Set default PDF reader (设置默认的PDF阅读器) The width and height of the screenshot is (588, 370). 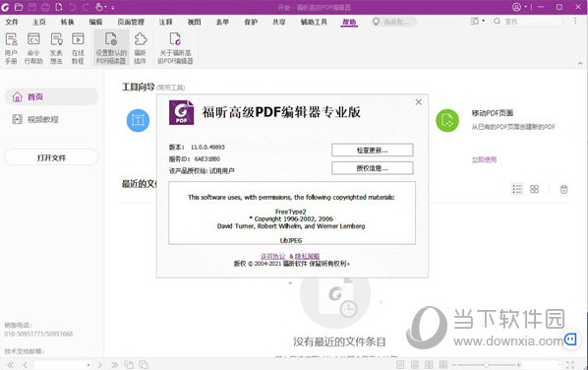pyautogui.click(x=111, y=48)
